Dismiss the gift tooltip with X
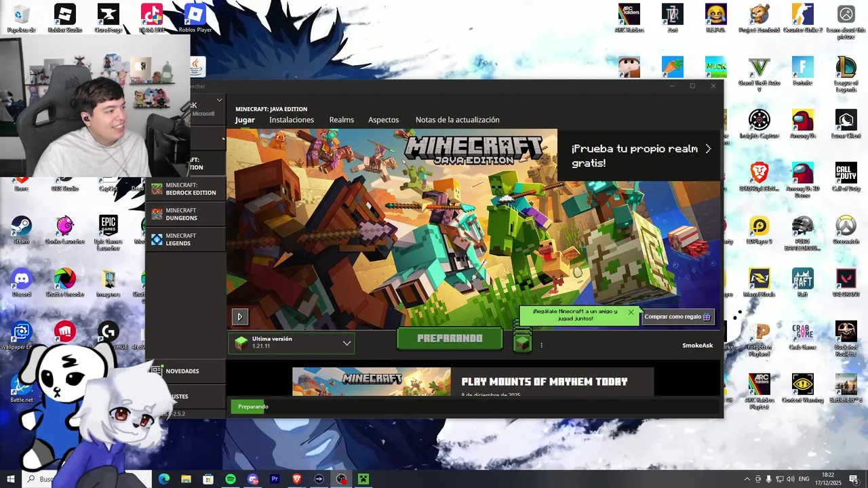Image resolution: width=868 pixels, height=488 pixels. [x=631, y=312]
